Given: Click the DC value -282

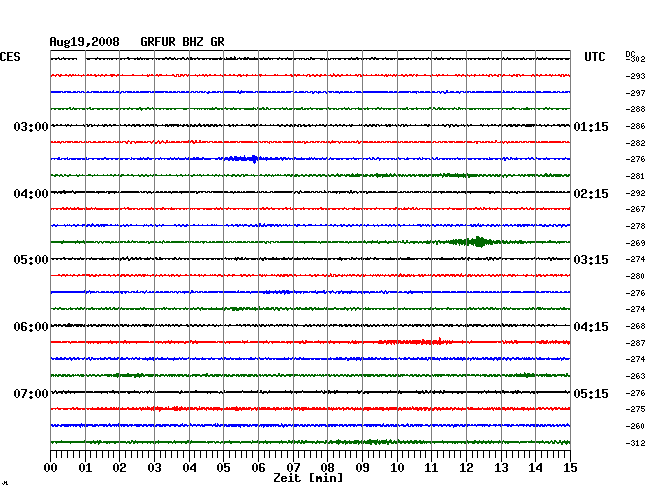Looking at the screenshot, I should point(635,143).
